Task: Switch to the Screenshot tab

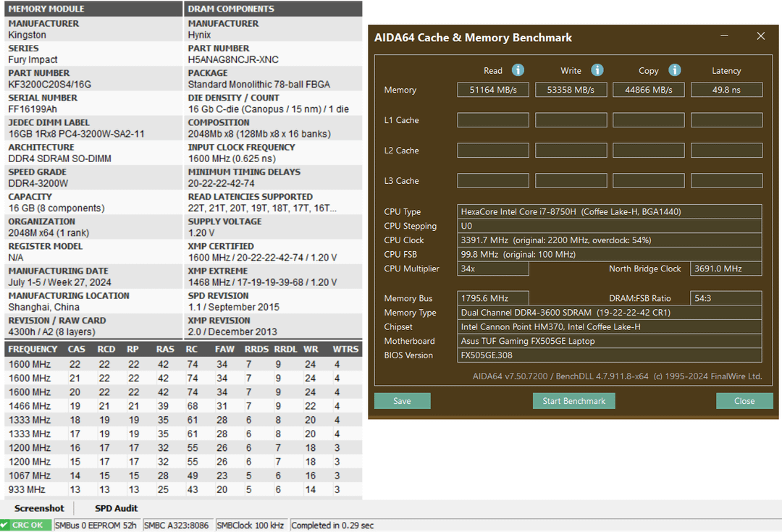Action: coord(39,508)
